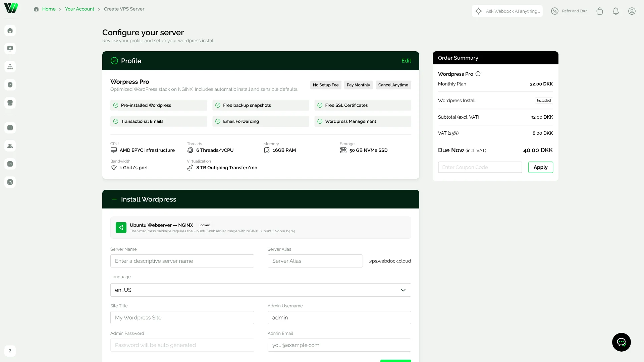
Task: Click the home icon in breadcrumb
Action: click(36, 9)
